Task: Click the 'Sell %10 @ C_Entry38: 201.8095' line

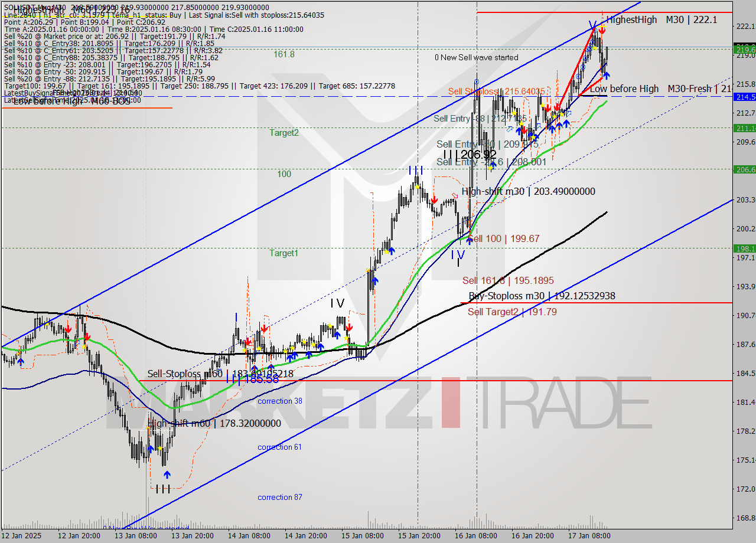Action: point(109,44)
